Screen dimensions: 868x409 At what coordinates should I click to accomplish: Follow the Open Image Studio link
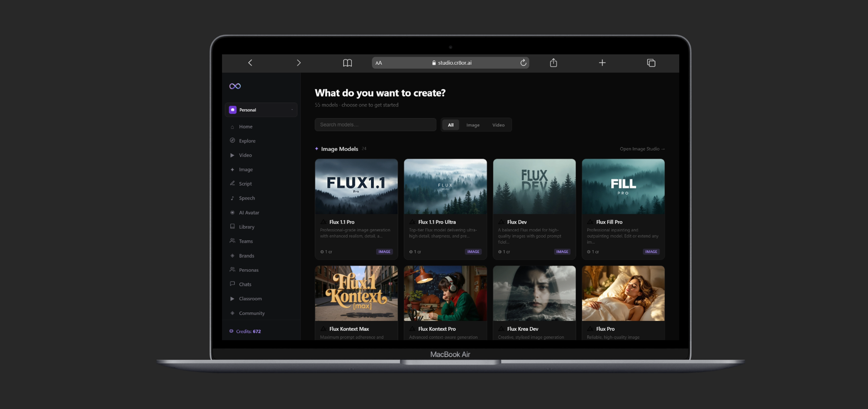(642, 149)
